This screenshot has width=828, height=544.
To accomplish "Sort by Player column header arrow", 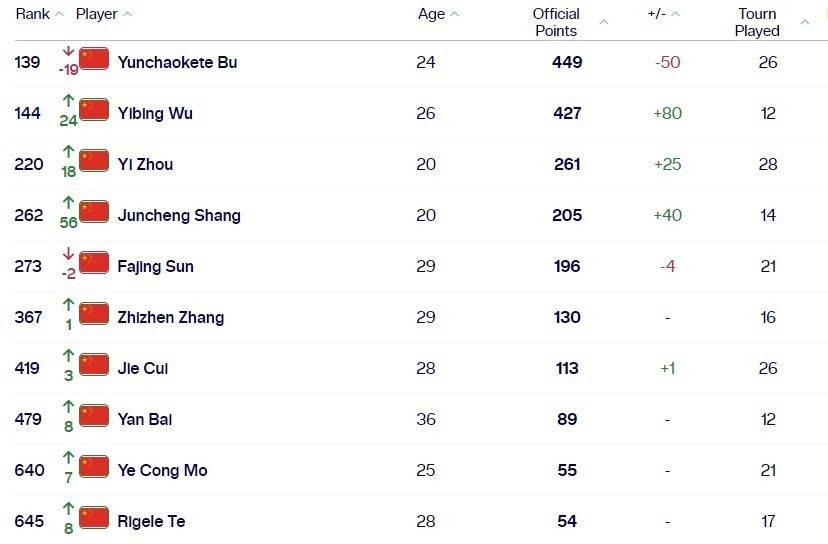I will (127, 14).
